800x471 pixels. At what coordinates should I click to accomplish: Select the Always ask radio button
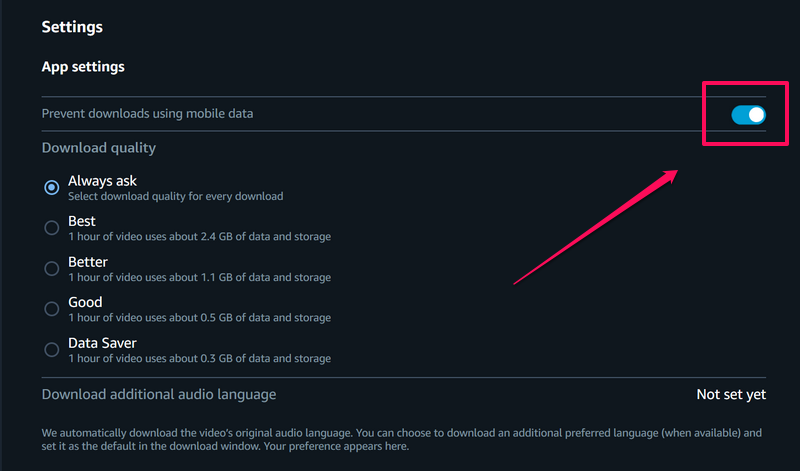pyautogui.click(x=52, y=188)
